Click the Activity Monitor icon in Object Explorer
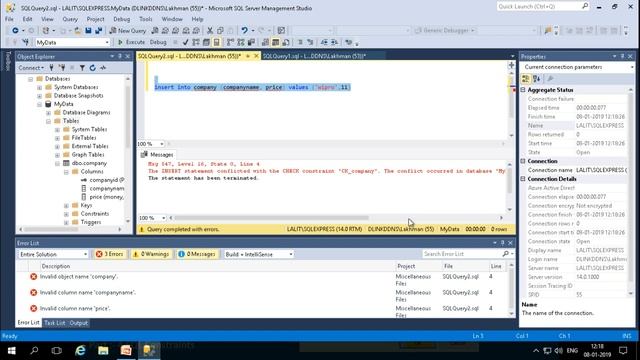This screenshot has width=640, height=360. point(103,68)
